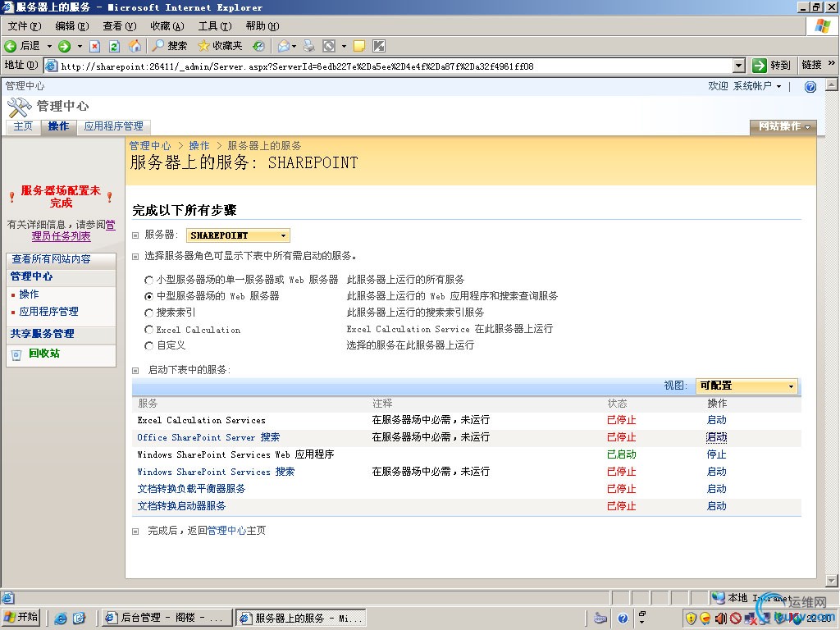Switch to the Home (主页) tab
This screenshot has width=840, height=630.
pos(23,126)
